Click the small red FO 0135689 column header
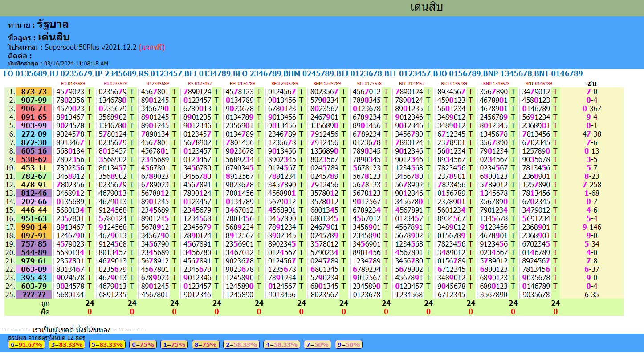 (73, 84)
